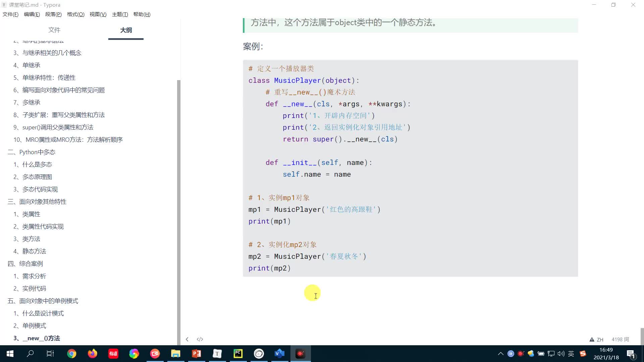Switch to Typora taskbar icon
Viewport: 644px width, 362px height.
[217, 354]
